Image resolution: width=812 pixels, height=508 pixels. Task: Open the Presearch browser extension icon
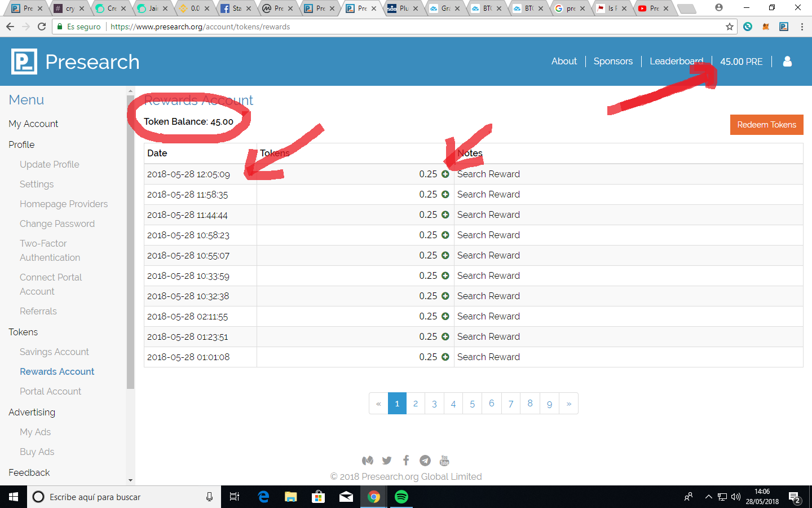784,27
